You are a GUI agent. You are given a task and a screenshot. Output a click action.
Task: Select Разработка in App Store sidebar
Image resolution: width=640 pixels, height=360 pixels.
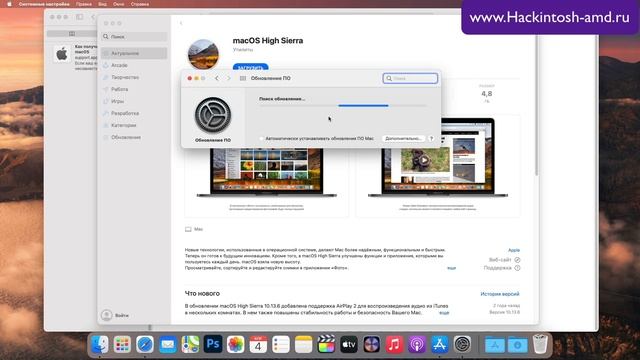click(134, 113)
